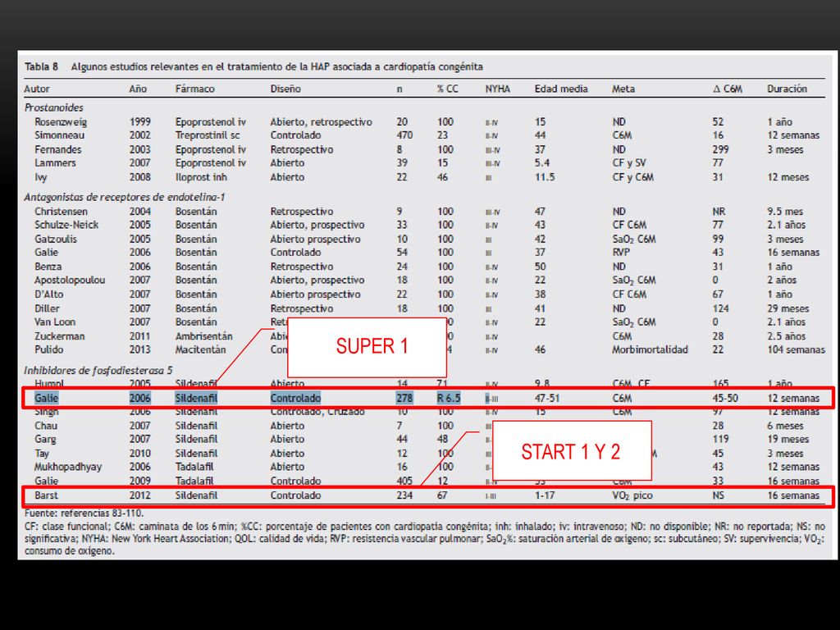This screenshot has height=630, width=840.
Task: Select the author name "Chau"
Action: tap(46, 426)
